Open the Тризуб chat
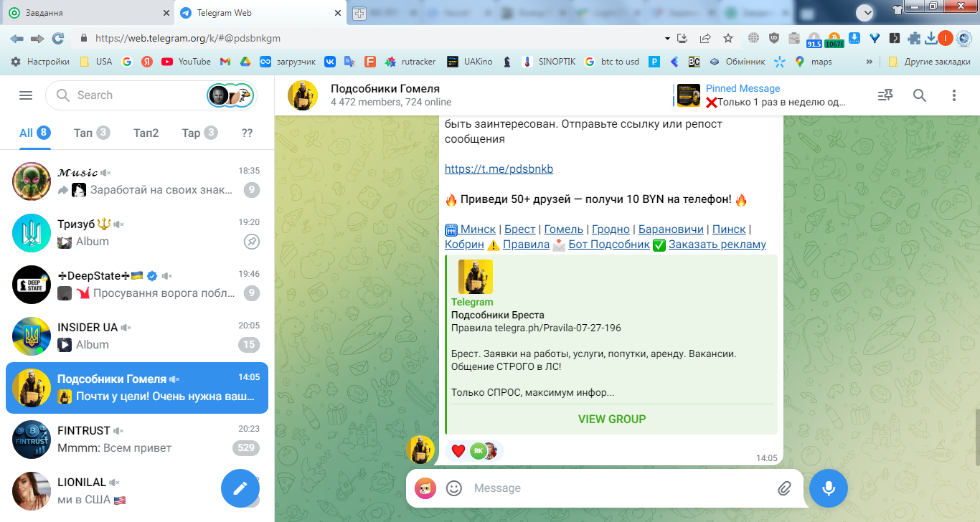 pyautogui.click(x=137, y=233)
